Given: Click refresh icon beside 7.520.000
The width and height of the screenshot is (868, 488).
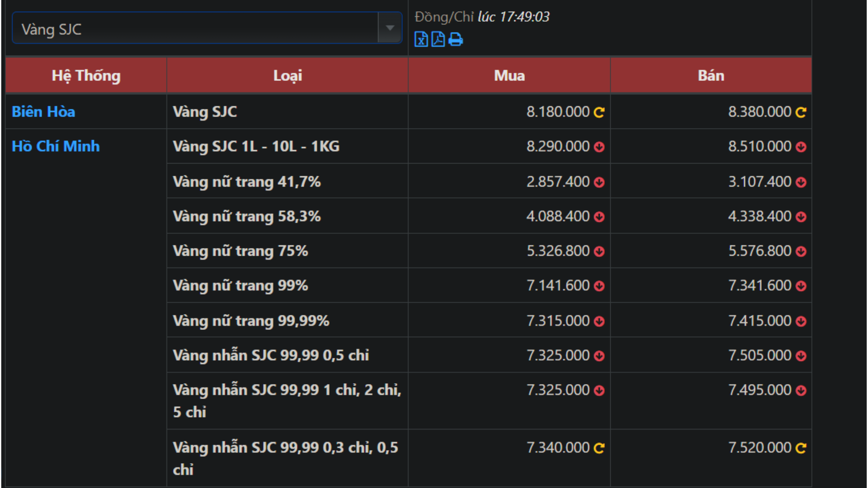Looking at the screenshot, I should pos(801,448).
